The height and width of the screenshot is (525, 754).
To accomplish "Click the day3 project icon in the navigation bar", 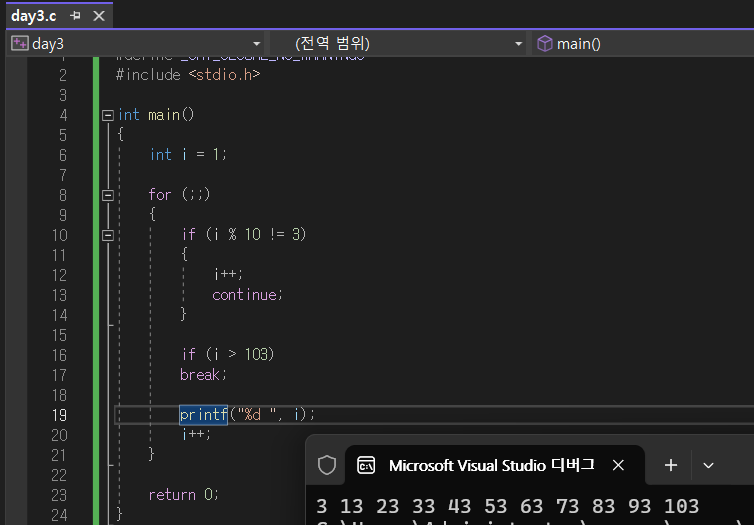I will click(20, 43).
